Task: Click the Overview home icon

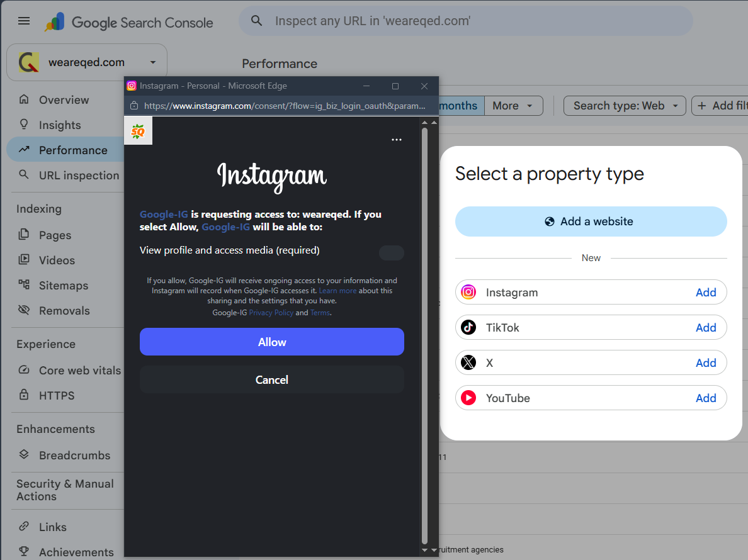Action: (24, 99)
